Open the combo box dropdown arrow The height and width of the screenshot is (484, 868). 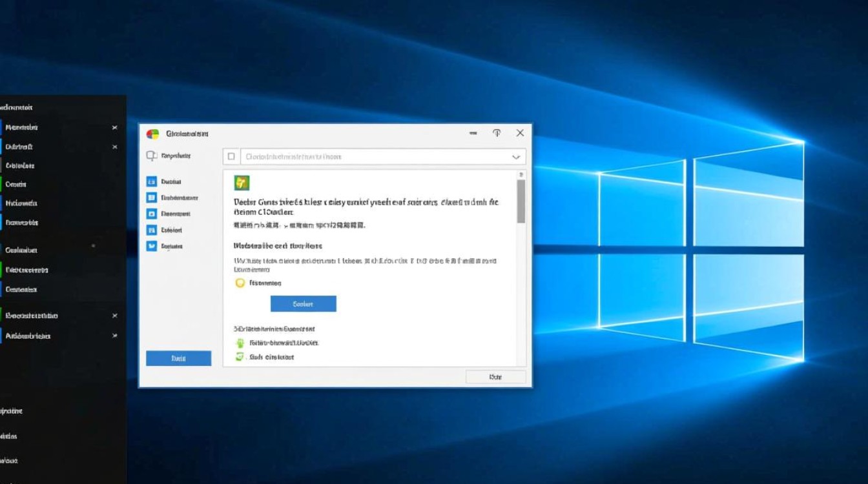515,156
